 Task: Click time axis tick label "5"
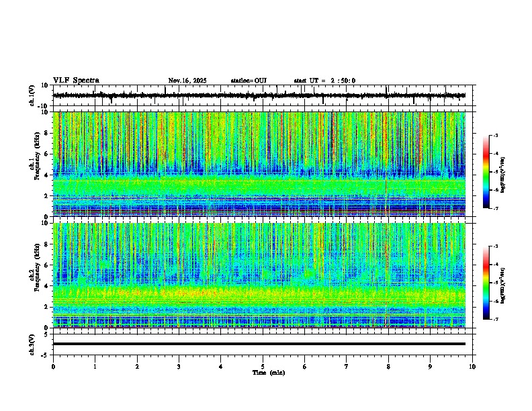[263, 367]
